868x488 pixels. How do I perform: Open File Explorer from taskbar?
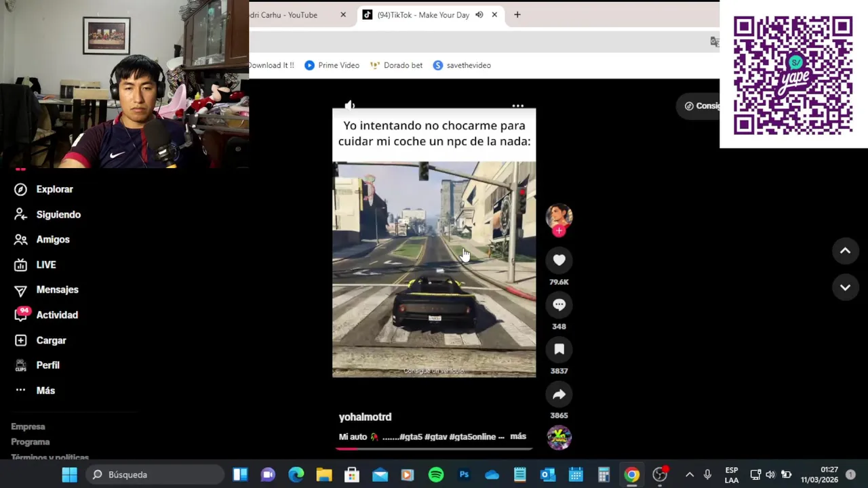(x=324, y=474)
